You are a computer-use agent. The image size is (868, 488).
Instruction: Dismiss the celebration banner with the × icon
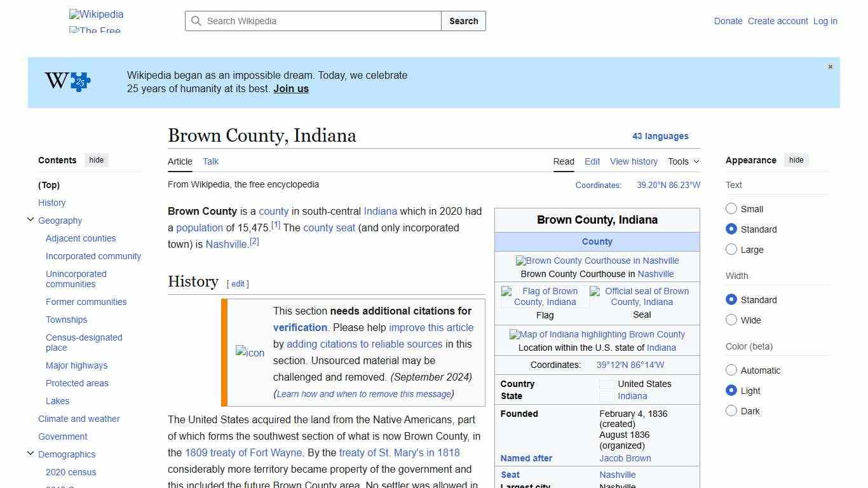[x=830, y=66]
